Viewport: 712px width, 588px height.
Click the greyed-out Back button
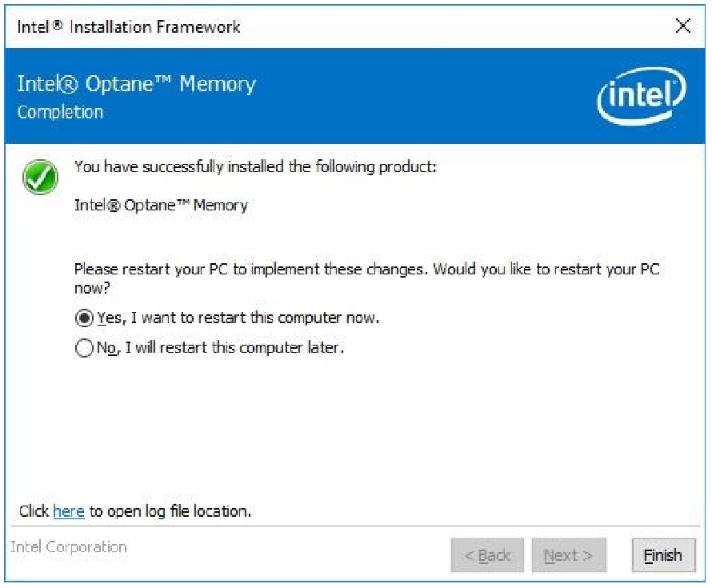point(487,555)
